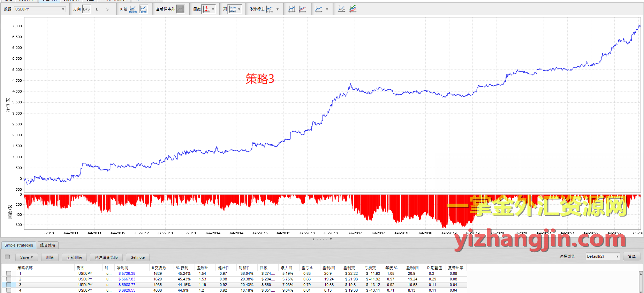The image size is (644, 293).
Task: Switch to the Simple strategies tab
Action: click(19, 245)
